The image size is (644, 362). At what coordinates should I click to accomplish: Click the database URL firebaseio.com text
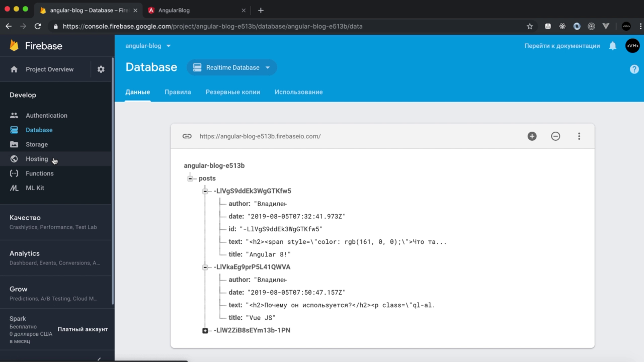260,136
